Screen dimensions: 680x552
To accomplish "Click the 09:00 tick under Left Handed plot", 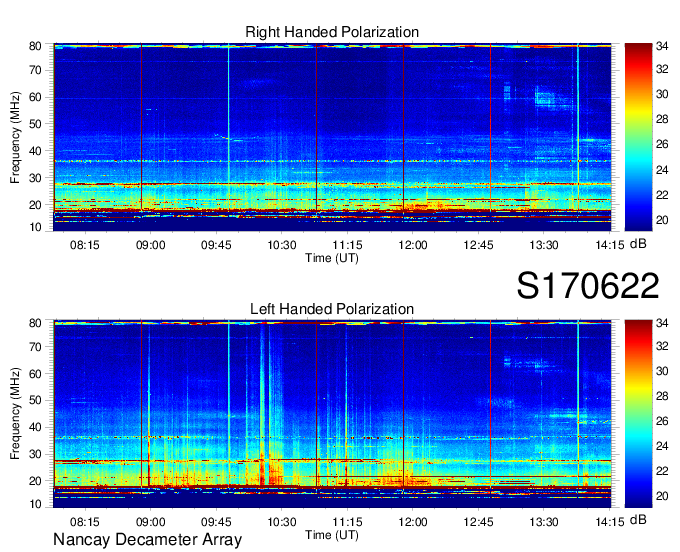I will coord(150,522).
